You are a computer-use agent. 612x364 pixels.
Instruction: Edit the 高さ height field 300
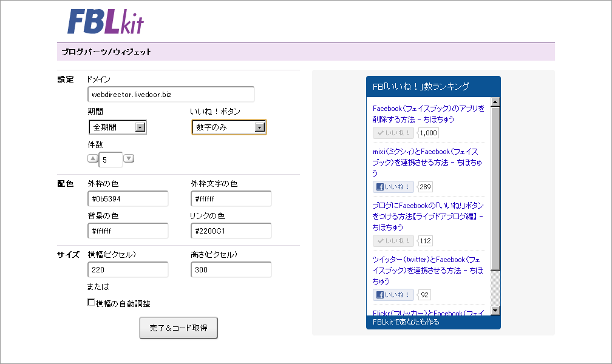pyautogui.click(x=231, y=269)
